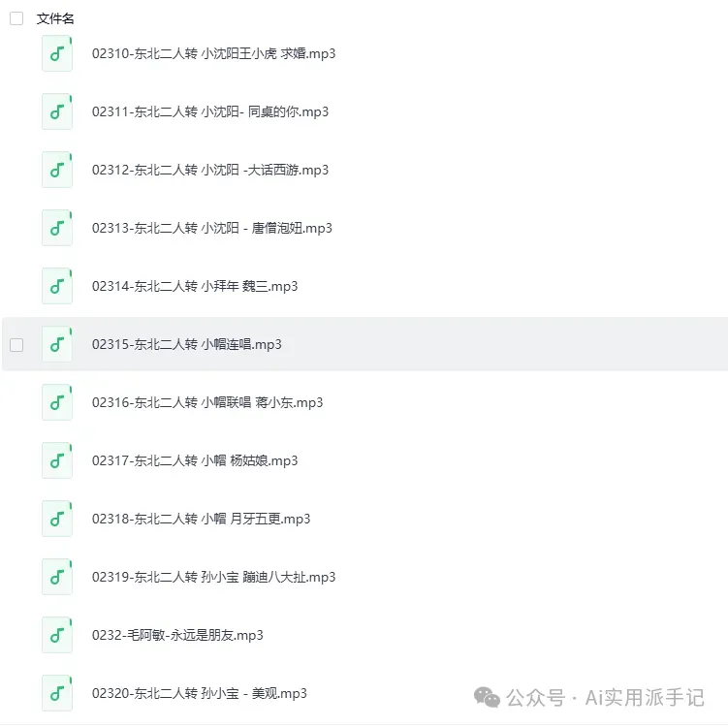
Task: Open file 02319 孙小宝 蹦迪八大扯.mp3
Action: 213,577
